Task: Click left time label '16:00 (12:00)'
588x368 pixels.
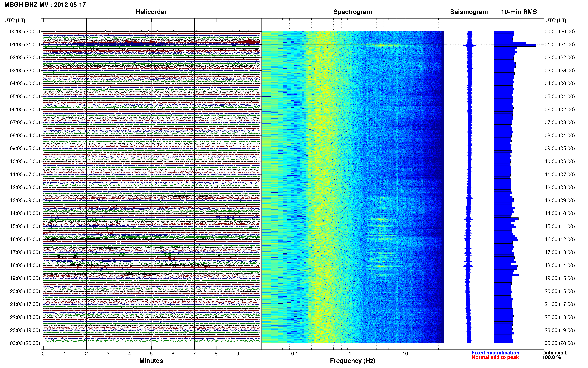Action: coord(25,239)
